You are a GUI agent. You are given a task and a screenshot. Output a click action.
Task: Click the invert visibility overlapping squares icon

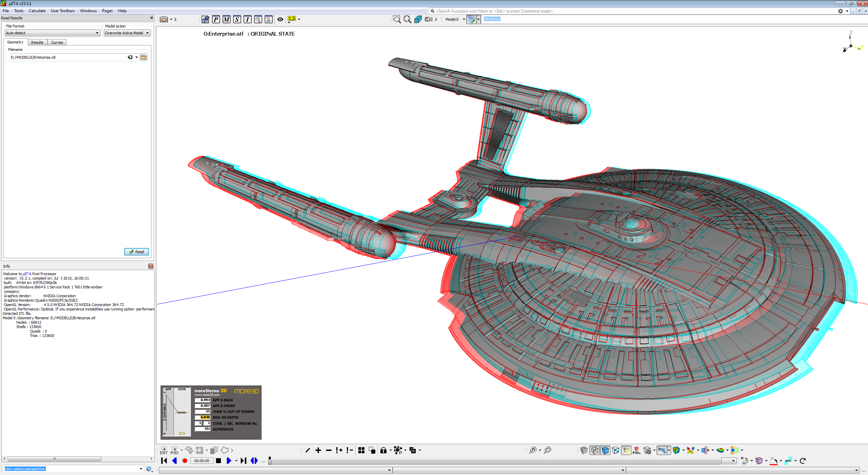point(372,450)
